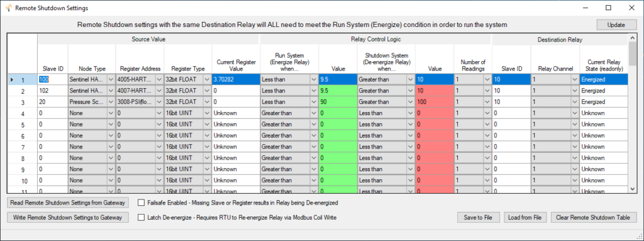Click Current Relay State cell in row 3
This screenshot has width=644, height=241.
click(604, 101)
